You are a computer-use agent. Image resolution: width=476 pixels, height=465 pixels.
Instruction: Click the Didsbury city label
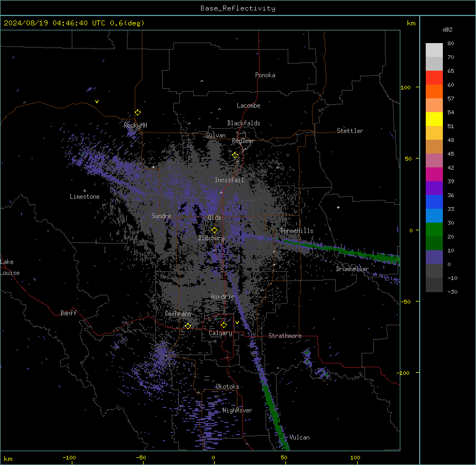tap(211, 238)
